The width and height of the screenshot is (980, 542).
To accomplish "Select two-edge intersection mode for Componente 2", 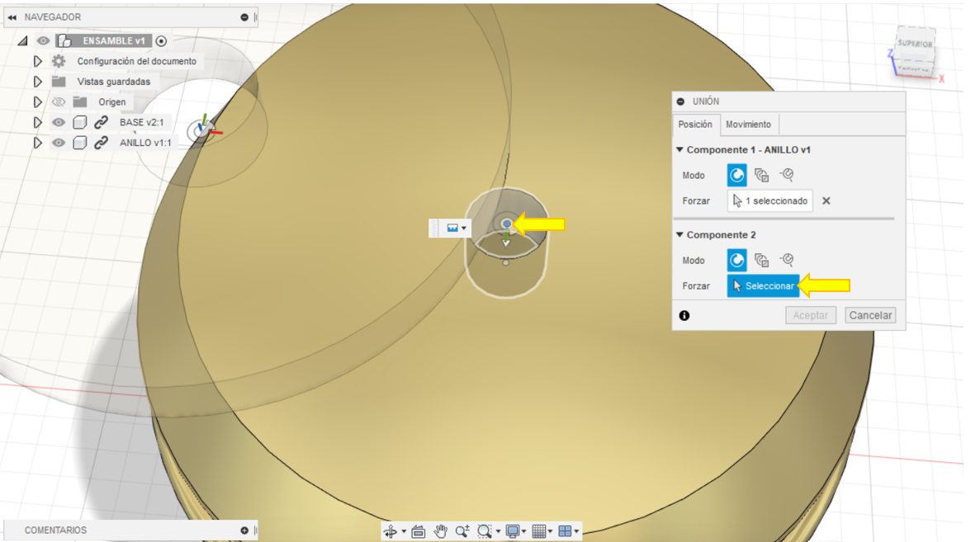I will point(786,260).
